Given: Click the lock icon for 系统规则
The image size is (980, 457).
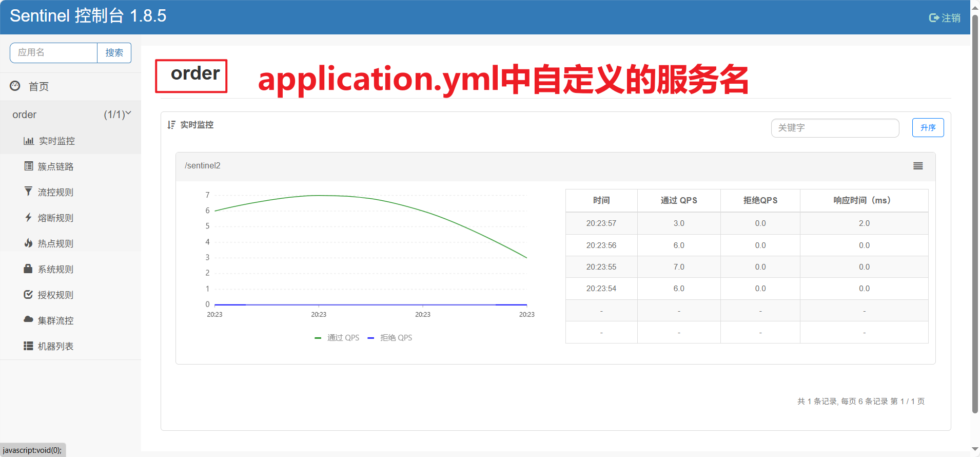Looking at the screenshot, I should pos(28,269).
